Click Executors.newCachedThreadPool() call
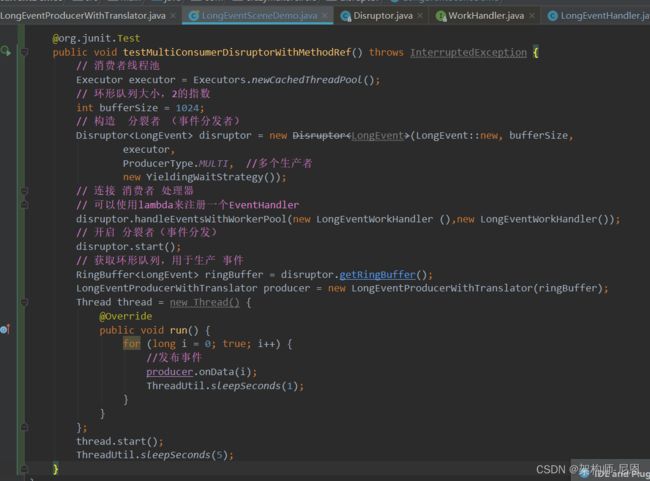The width and height of the screenshot is (650, 481). (284, 80)
